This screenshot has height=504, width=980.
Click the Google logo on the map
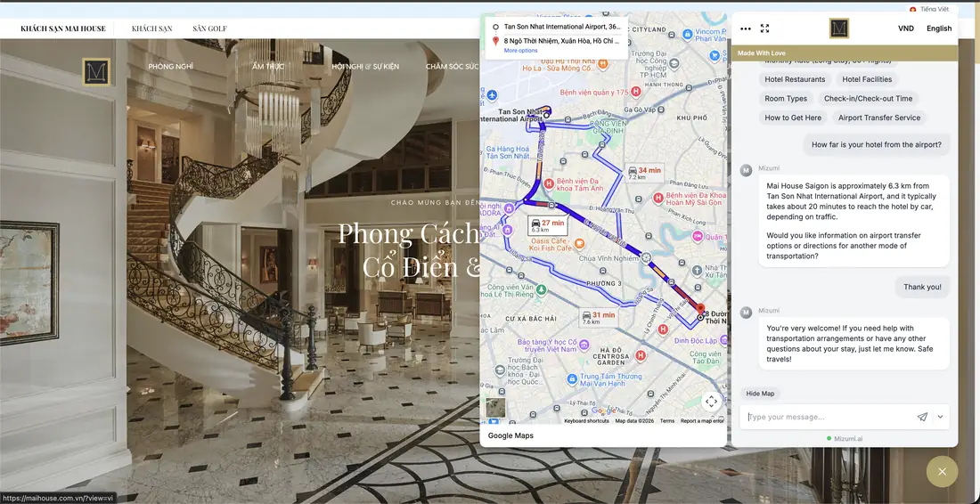pyautogui.click(x=602, y=411)
